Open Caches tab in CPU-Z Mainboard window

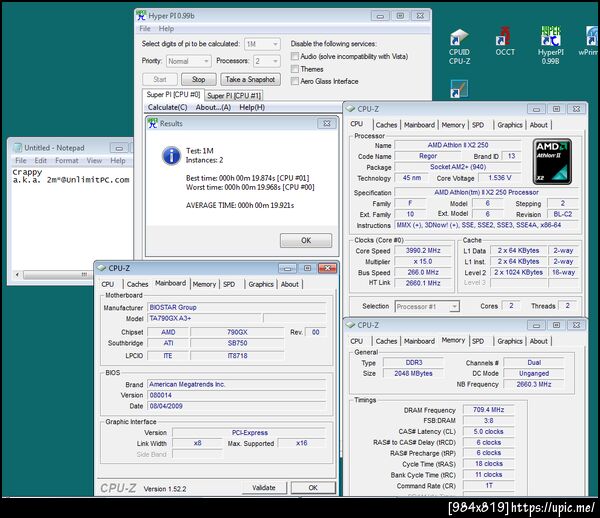point(137,284)
